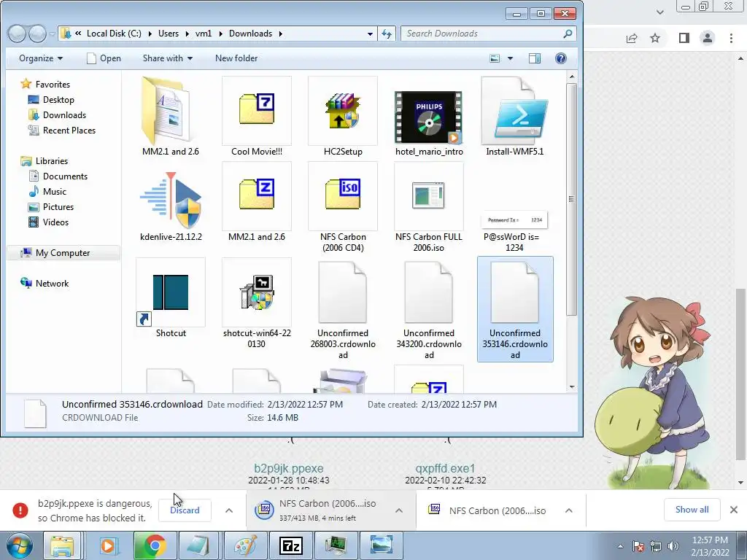Click the Open toolbar button
This screenshot has width=747, height=560.
[x=104, y=58]
